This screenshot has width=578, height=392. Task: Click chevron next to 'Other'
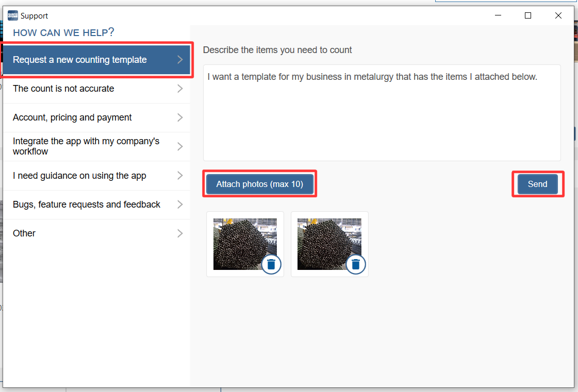point(180,233)
